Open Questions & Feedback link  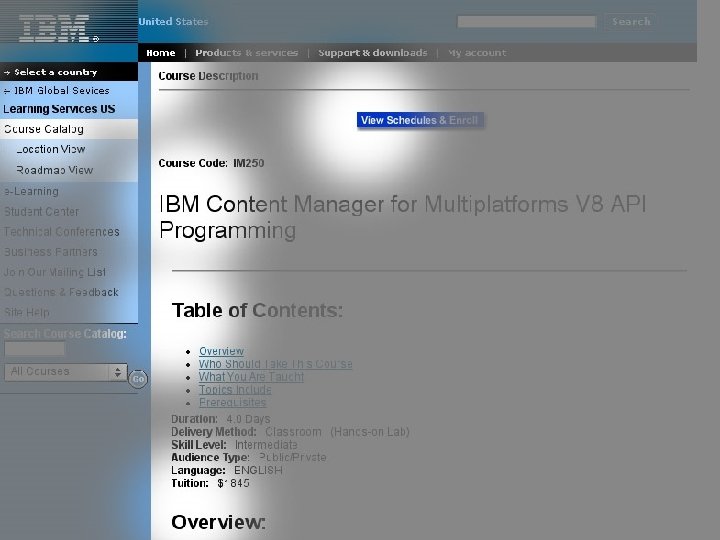[61, 292]
